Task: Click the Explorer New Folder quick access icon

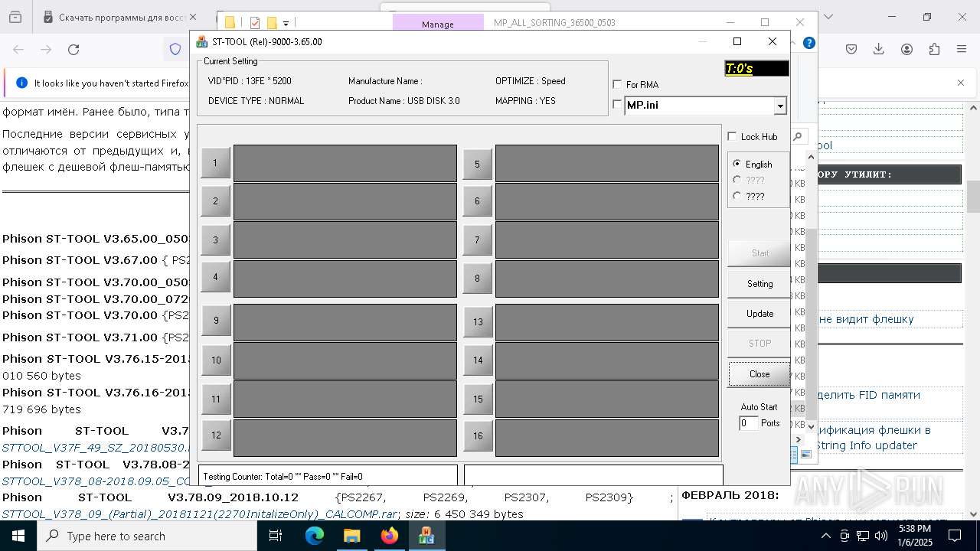Action: click(x=271, y=23)
